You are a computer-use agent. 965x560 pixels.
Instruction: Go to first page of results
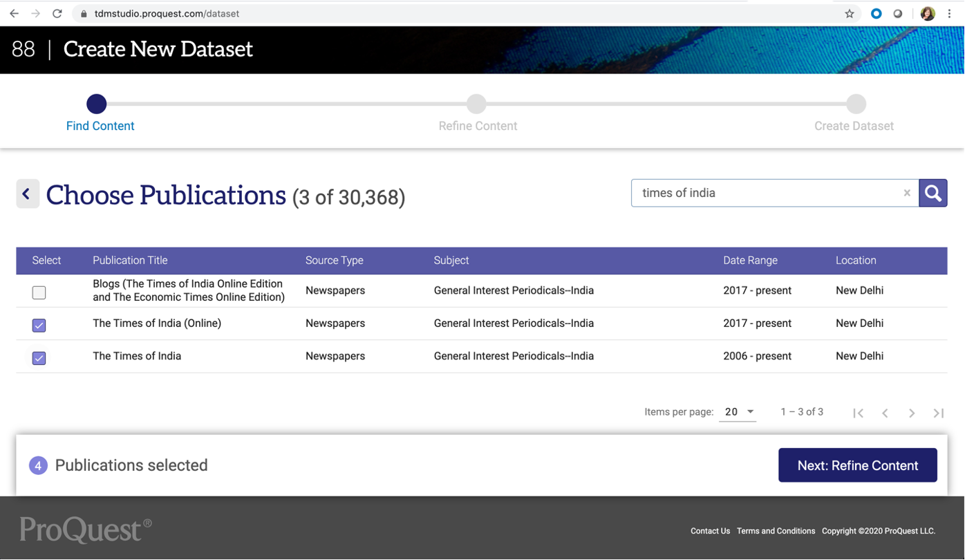(x=859, y=413)
